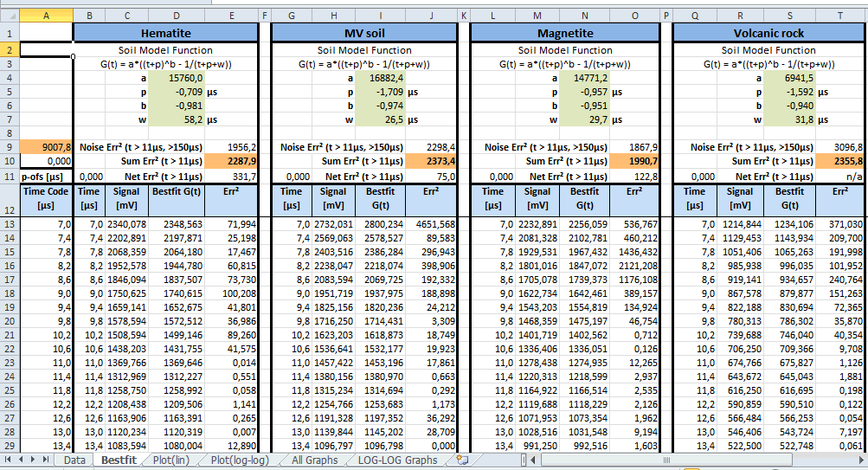Click Hematite signal value 2340,078
This screenshot has height=470, width=868.
126,224
